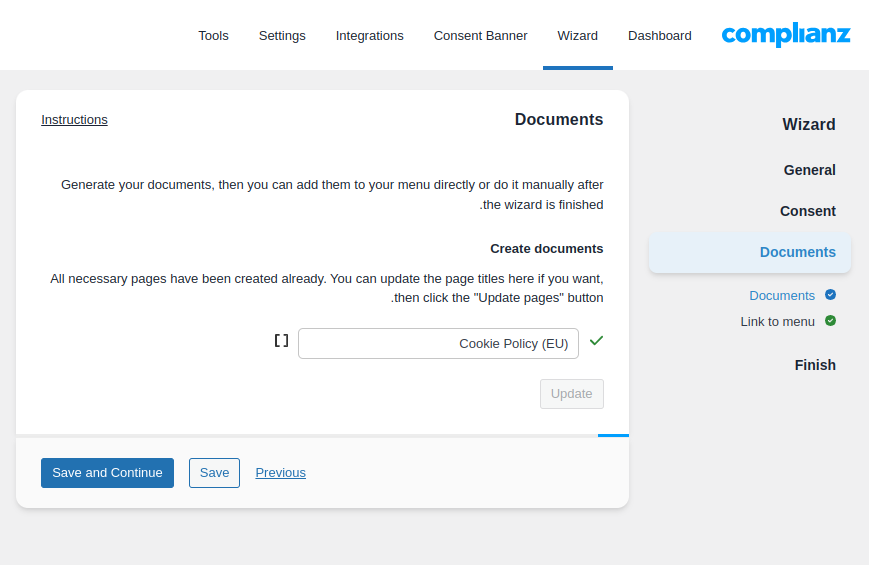Open the Consent Banner tab
The height and width of the screenshot is (565, 869).
pos(480,35)
